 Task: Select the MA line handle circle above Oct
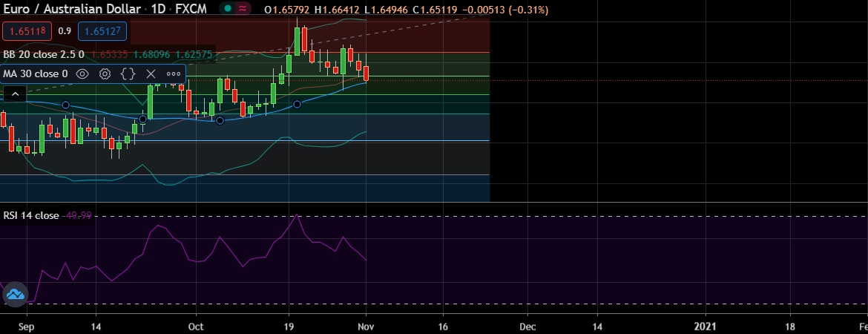coord(220,120)
